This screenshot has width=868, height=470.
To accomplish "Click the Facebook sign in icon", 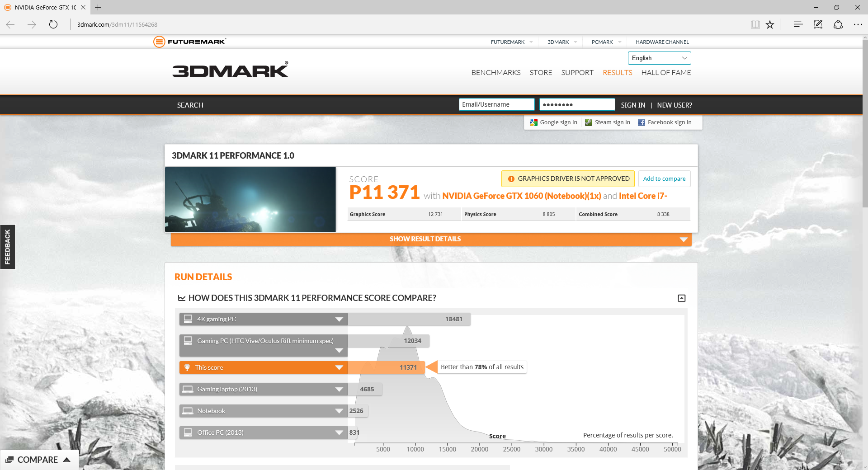I will [x=642, y=122].
